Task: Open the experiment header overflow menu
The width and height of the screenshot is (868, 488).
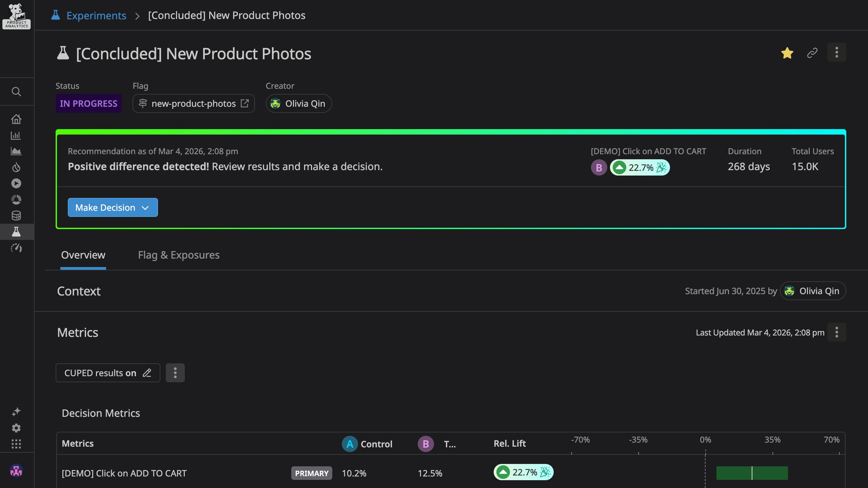Action: (836, 53)
